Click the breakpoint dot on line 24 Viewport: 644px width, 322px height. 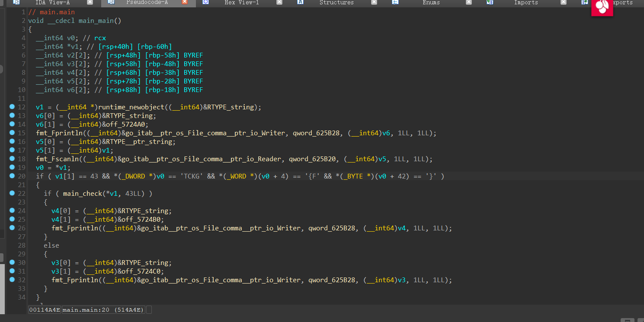click(x=12, y=210)
